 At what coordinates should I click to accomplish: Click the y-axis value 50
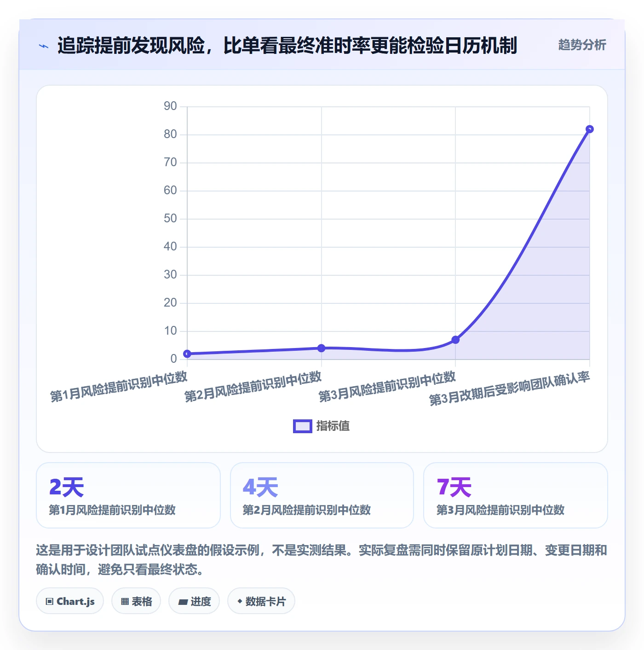coord(170,219)
